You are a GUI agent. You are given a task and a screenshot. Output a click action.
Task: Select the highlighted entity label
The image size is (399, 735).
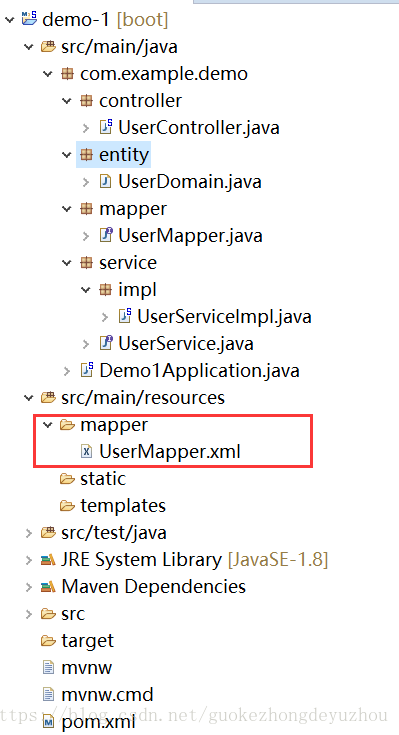click(x=124, y=155)
